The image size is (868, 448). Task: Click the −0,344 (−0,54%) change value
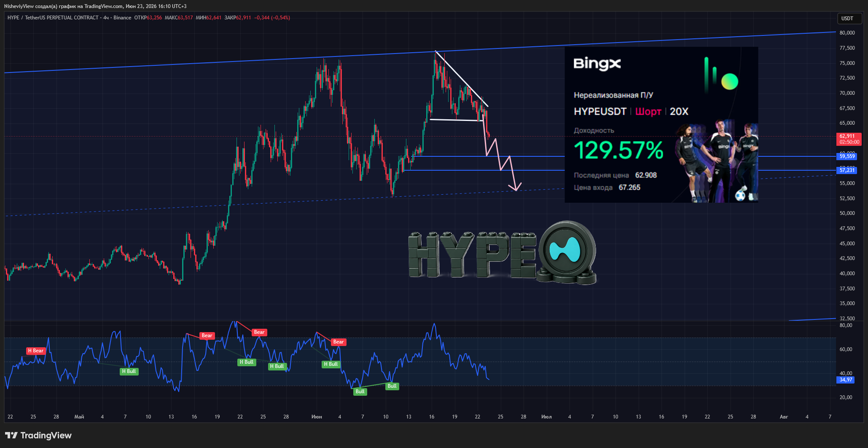[272, 18]
